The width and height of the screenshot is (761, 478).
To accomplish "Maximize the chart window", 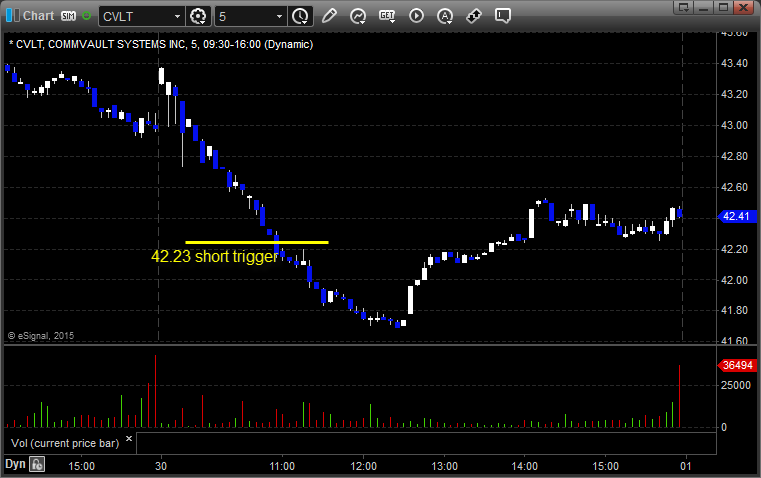I will click(x=723, y=7).
